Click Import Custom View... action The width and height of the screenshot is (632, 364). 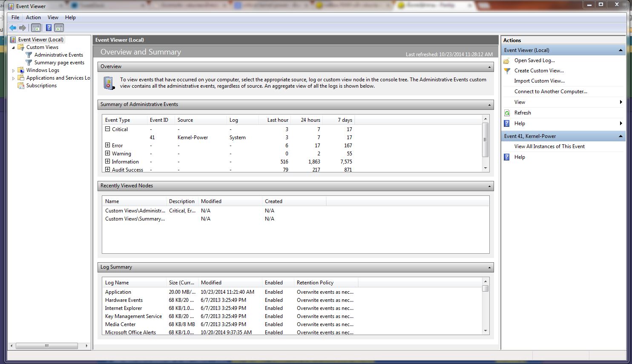point(539,81)
